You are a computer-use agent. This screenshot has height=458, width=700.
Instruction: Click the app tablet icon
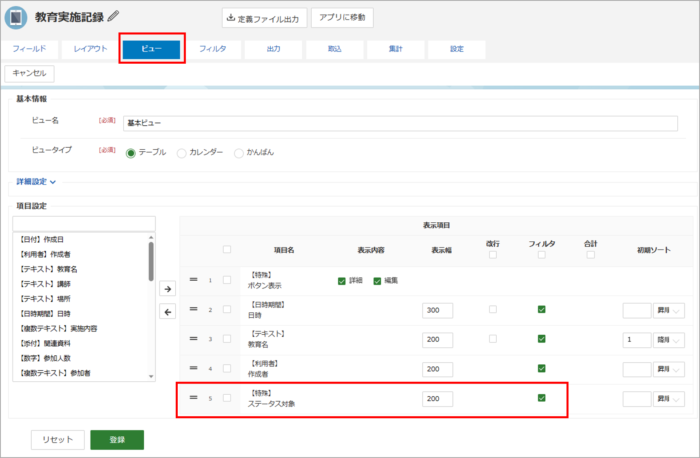click(16, 18)
